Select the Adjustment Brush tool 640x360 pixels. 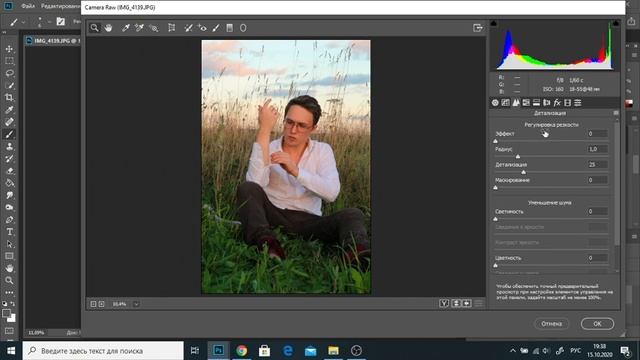point(216,28)
